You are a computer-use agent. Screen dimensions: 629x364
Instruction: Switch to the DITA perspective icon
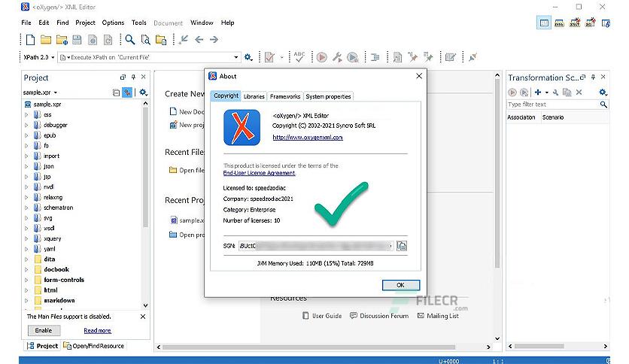(559, 23)
